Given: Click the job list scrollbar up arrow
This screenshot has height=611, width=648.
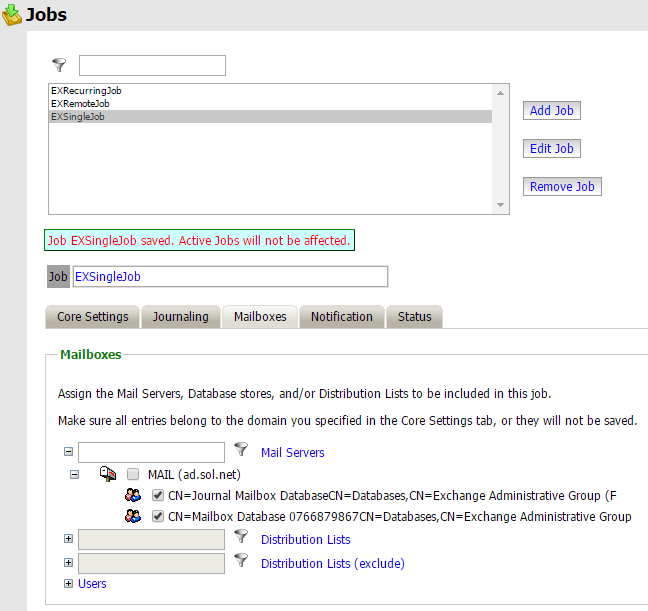Looking at the screenshot, I should click(x=500, y=93).
